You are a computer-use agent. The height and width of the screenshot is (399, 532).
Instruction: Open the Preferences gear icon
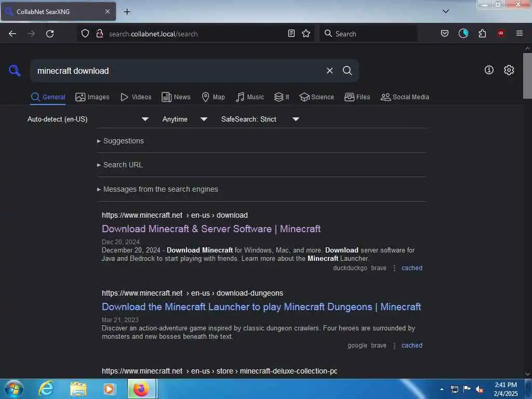pos(509,70)
